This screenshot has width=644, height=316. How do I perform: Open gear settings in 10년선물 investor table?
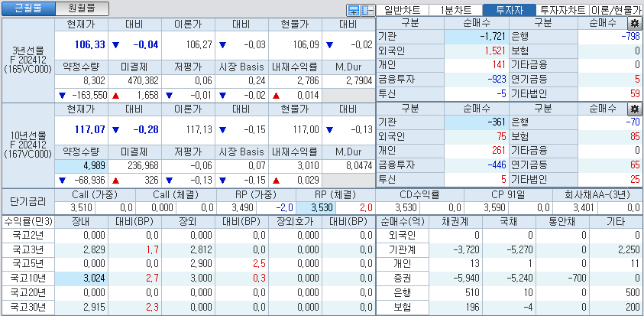pos(635,109)
